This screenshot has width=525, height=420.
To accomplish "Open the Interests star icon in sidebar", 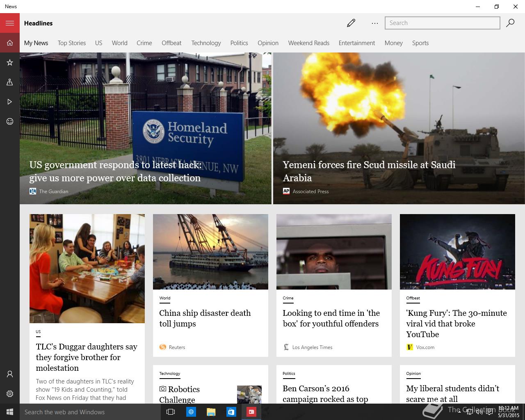I will 10,62.
